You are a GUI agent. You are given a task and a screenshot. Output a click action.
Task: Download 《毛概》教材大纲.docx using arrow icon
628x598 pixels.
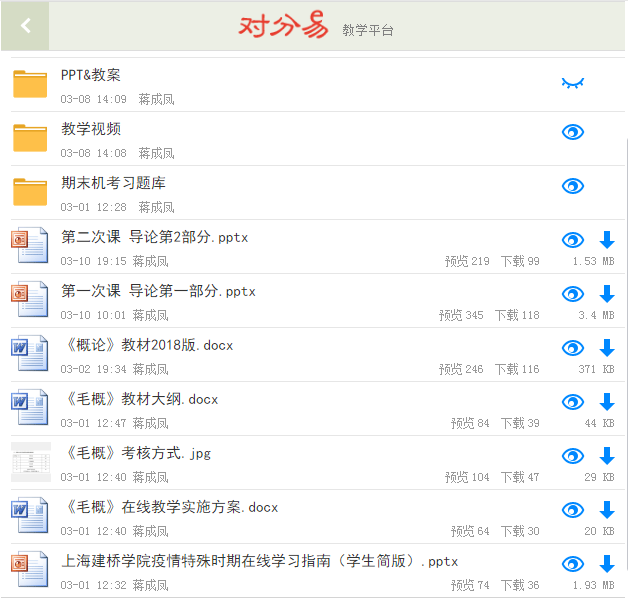pos(606,402)
